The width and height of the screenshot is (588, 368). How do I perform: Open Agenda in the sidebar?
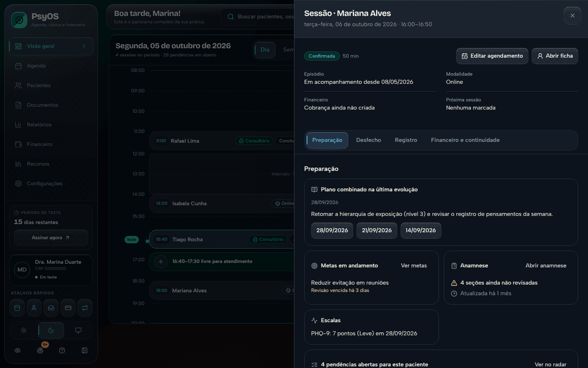(51, 66)
